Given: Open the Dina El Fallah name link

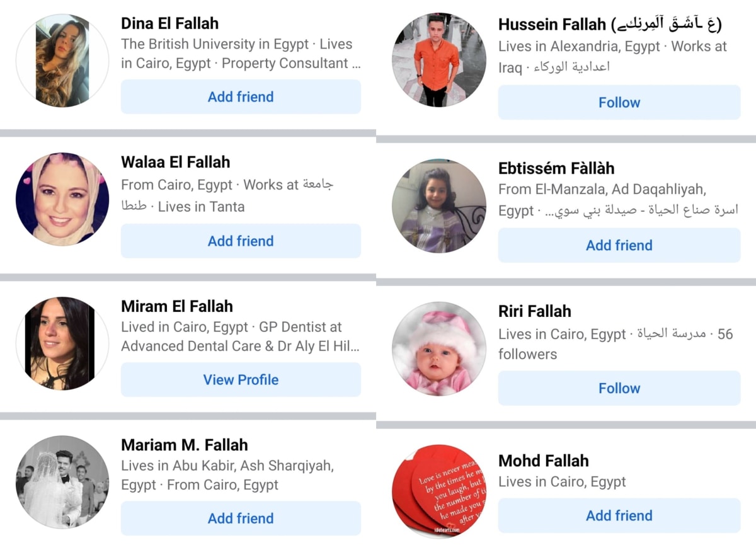Looking at the screenshot, I should (170, 24).
